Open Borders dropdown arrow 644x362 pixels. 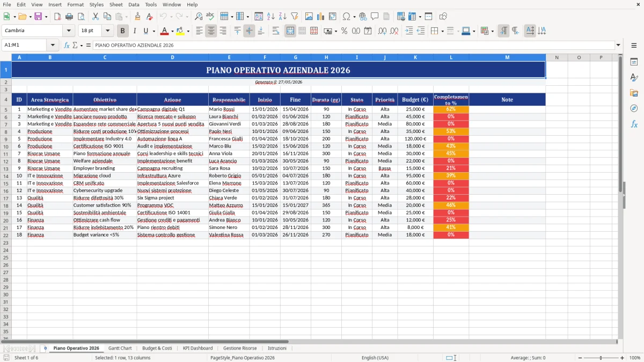(442, 31)
